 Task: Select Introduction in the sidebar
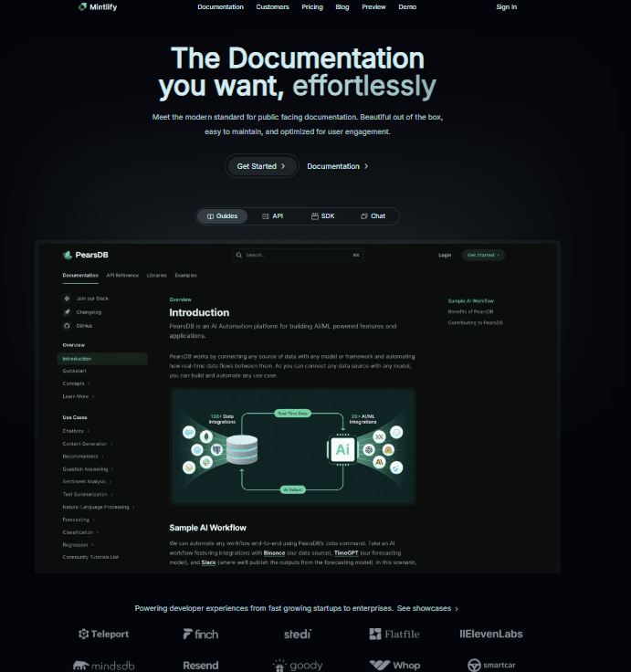tap(102, 359)
